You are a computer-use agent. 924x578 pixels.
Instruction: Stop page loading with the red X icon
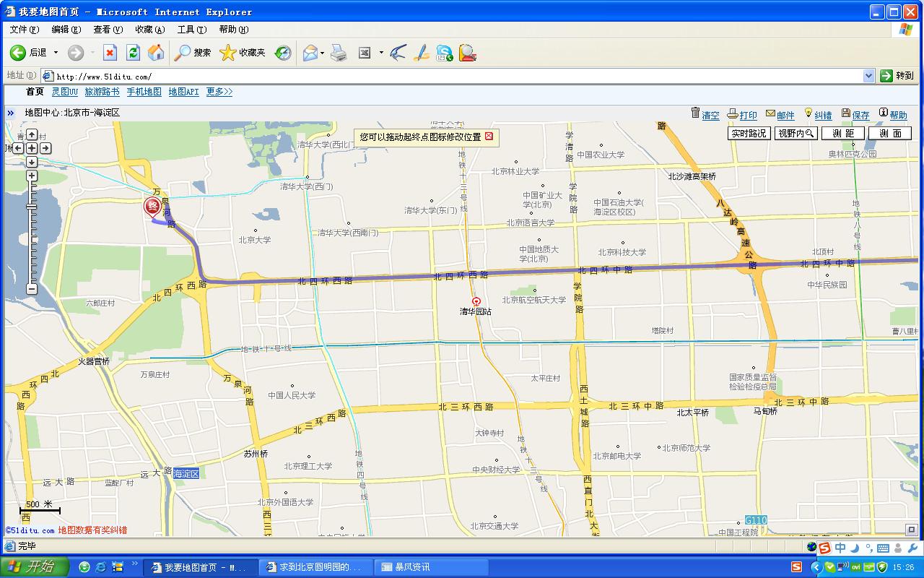pyautogui.click(x=110, y=53)
